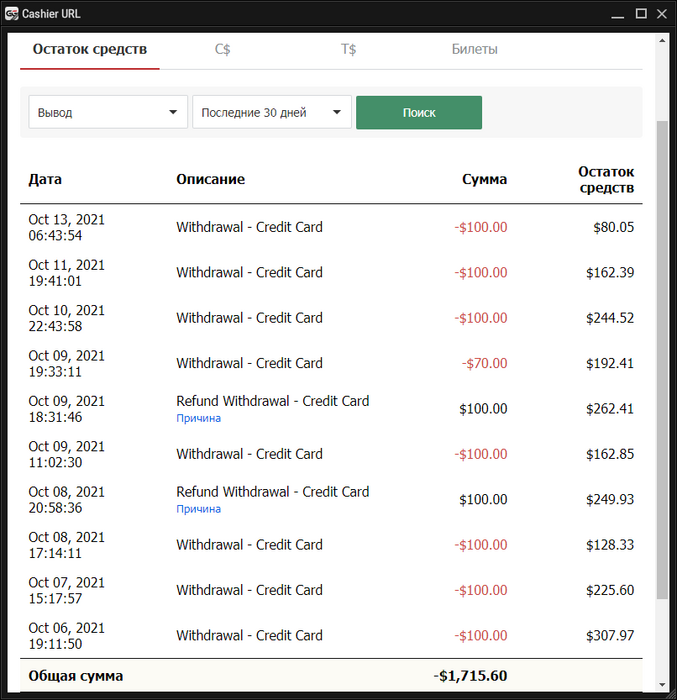Open the Вывод transaction type dropdown
Image resolution: width=677 pixels, height=700 pixels.
(108, 113)
